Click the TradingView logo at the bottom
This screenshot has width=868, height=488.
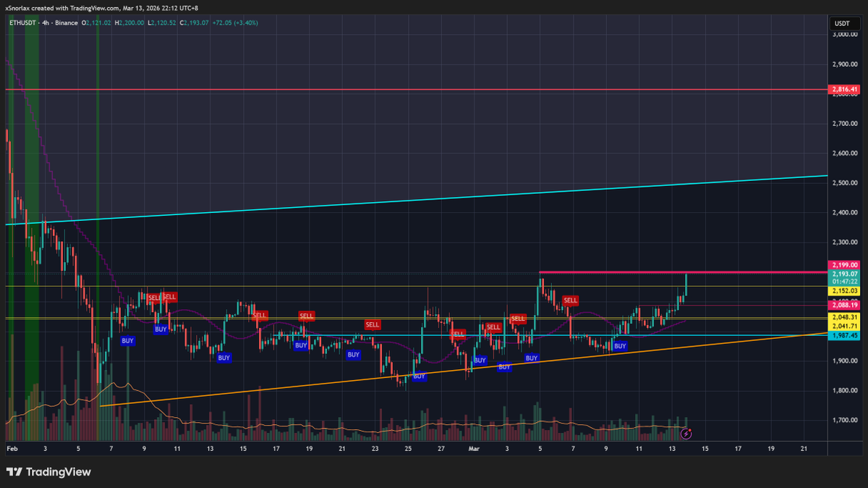click(x=49, y=472)
